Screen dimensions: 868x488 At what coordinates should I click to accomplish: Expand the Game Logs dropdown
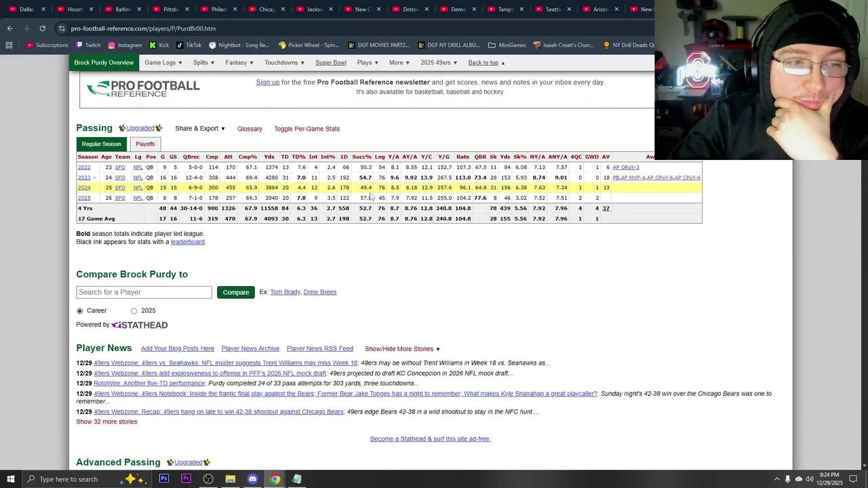pos(163,62)
